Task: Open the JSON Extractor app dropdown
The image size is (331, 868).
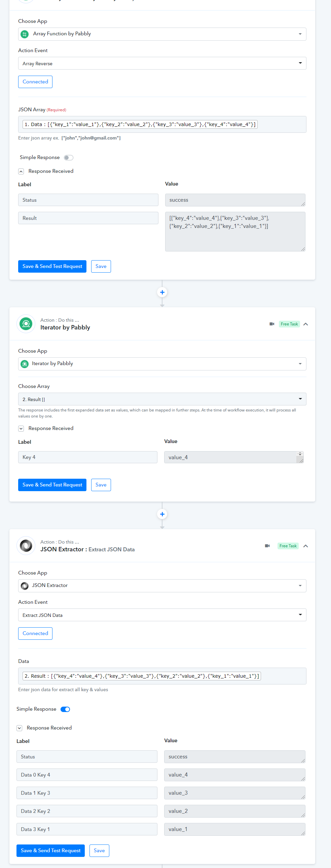Action: (x=162, y=586)
